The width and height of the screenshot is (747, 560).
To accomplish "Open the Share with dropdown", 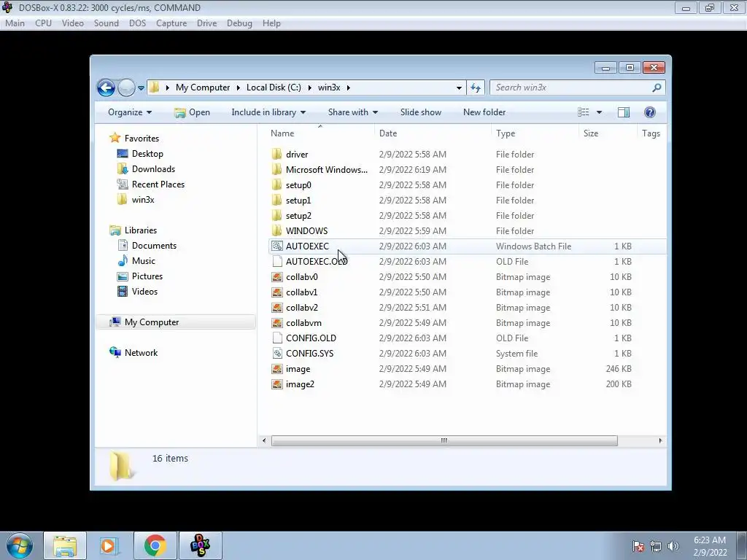I will click(352, 112).
